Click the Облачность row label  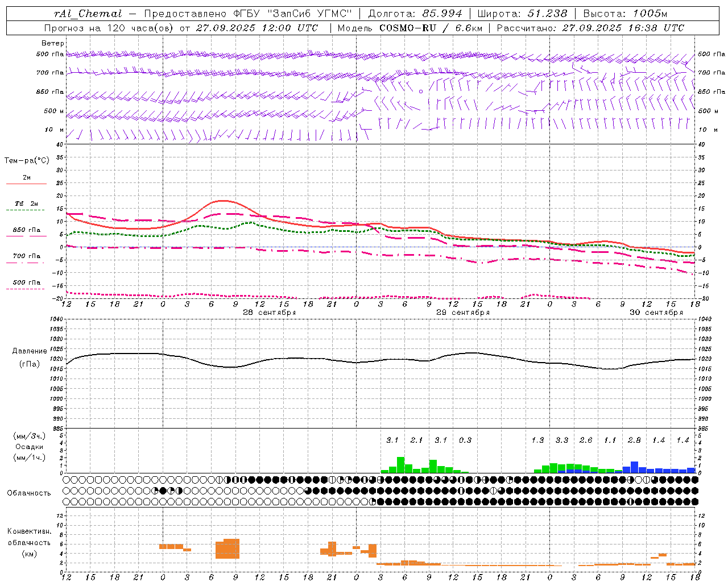click(29, 493)
